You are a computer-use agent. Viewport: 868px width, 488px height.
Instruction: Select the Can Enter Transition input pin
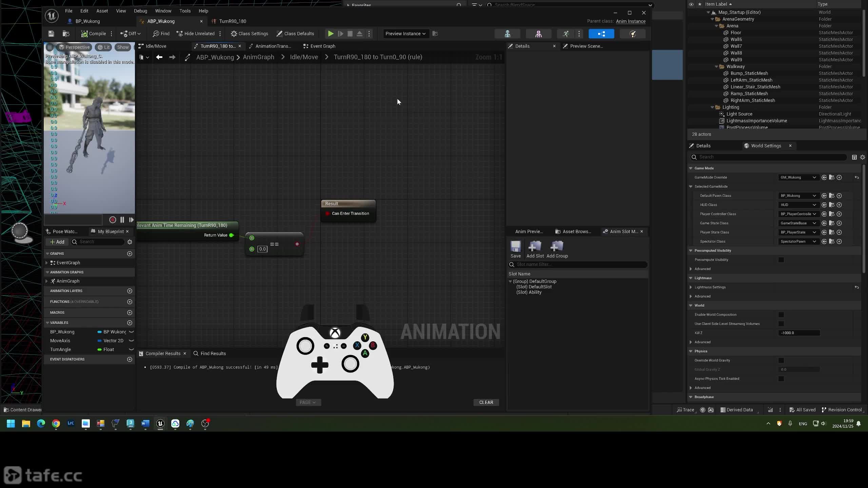tap(328, 213)
